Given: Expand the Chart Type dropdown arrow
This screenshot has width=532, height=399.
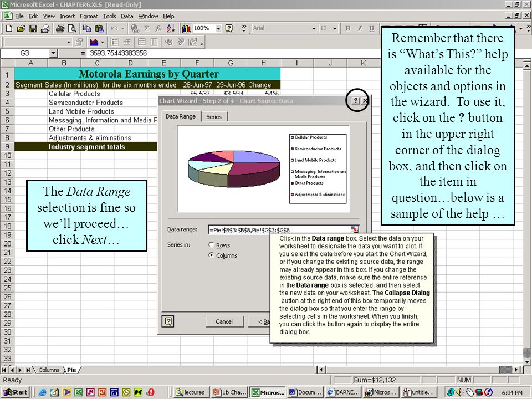Looking at the screenshot, I should pos(103,43).
